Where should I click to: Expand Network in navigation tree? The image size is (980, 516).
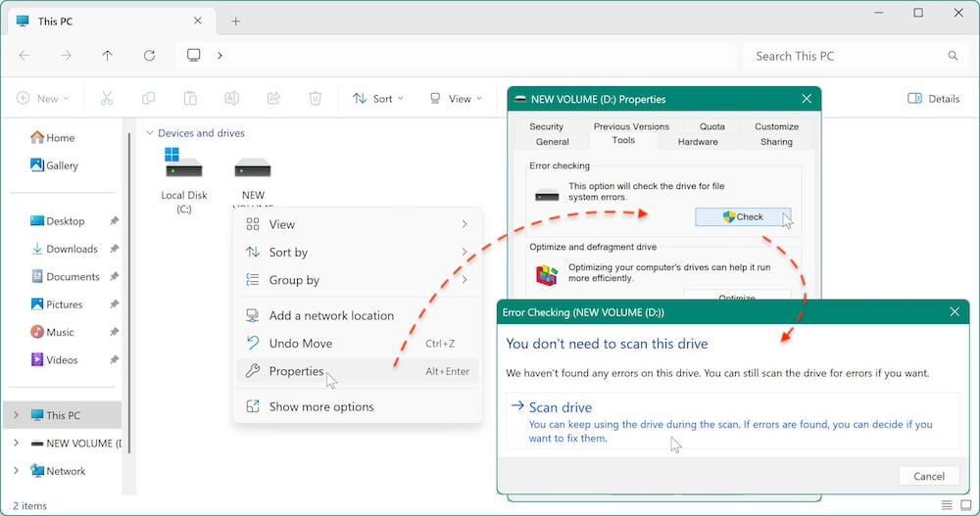17,470
